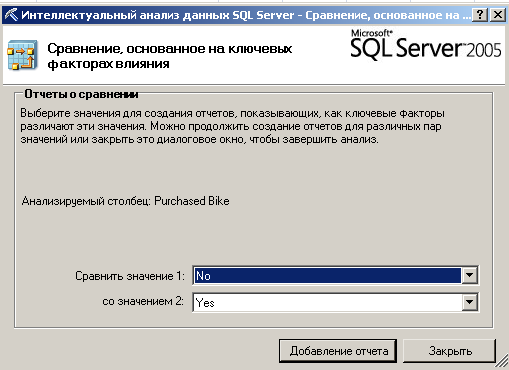Click the dialog heading 'Сравнение, основанное на ключевых факторах влияния'
This screenshot has width=509, height=370.
click(x=170, y=56)
